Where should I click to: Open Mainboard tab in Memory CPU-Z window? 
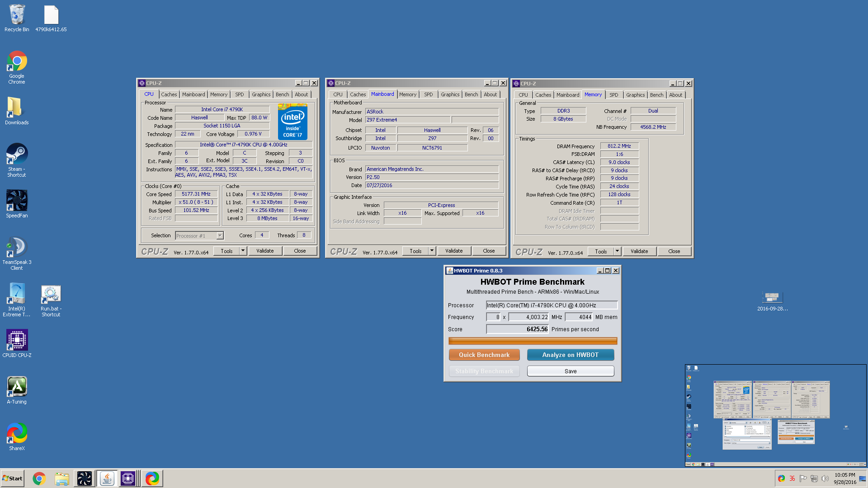[567, 95]
